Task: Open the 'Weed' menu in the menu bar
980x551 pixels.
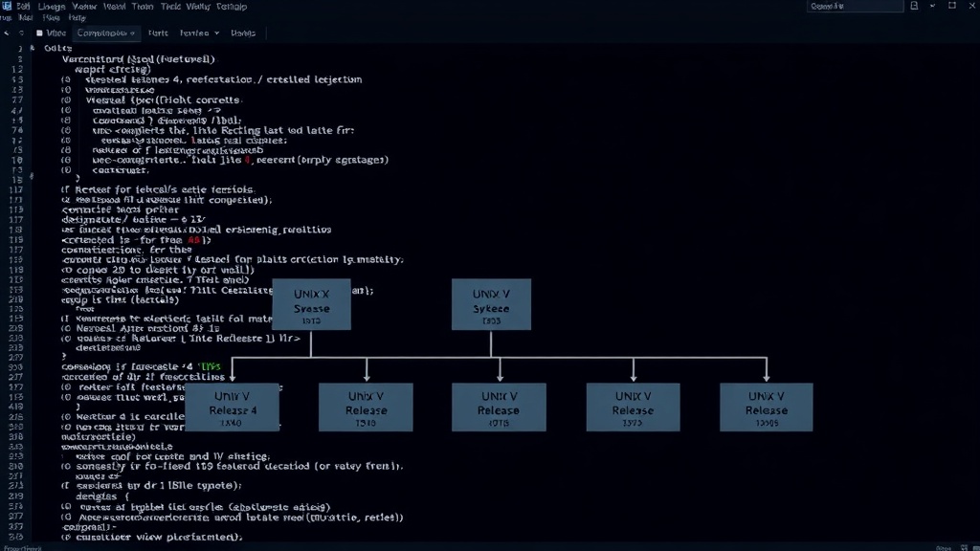Action: pyautogui.click(x=114, y=7)
